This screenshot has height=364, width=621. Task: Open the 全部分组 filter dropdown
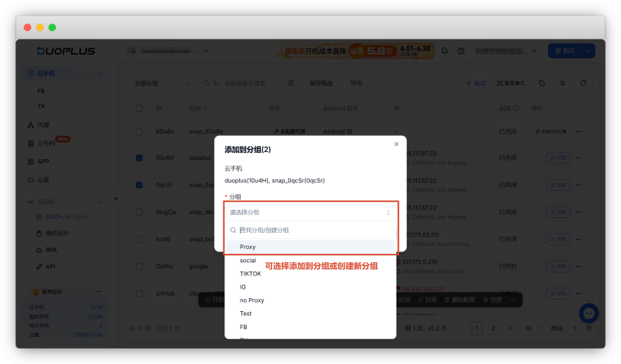pyautogui.click(x=161, y=83)
